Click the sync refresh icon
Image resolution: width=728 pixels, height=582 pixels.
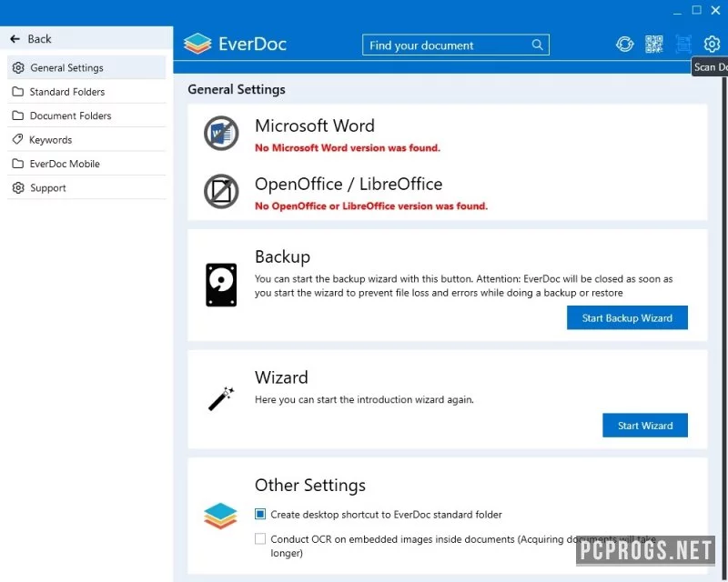pyautogui.click(x=625, y=44)
